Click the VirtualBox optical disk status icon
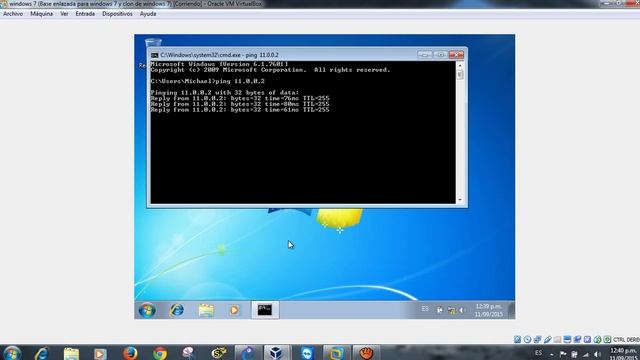640x360 pixels. point(527,339)
